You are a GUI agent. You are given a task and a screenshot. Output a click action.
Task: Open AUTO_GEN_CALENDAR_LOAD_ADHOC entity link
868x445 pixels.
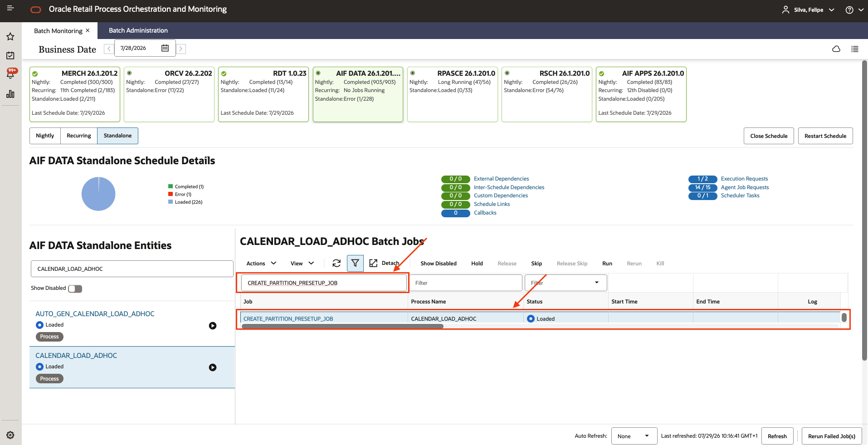tap(95, 314)
